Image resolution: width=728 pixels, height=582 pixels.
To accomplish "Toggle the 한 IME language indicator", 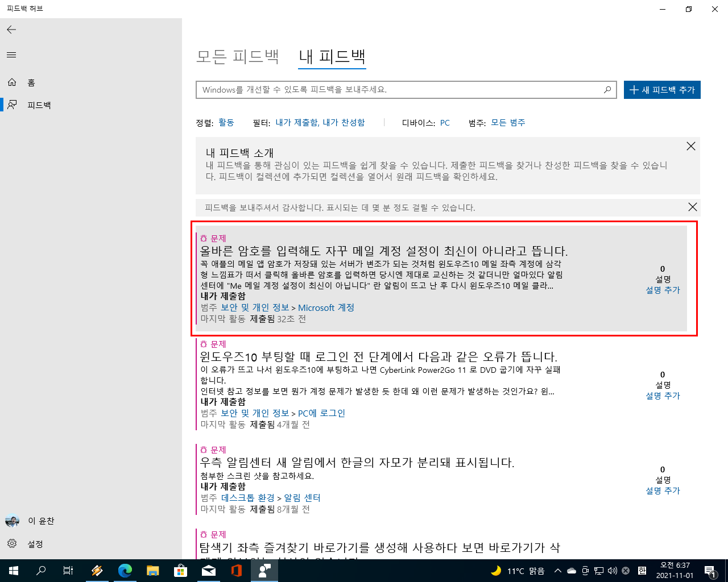I will (642, 571).
